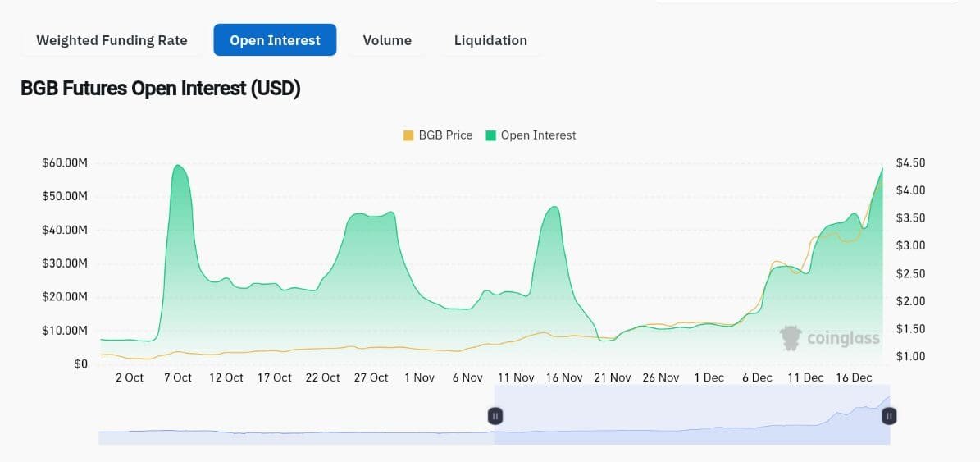
Task: Click the $60.00M axis label
Action: click(x=65, y=163)
